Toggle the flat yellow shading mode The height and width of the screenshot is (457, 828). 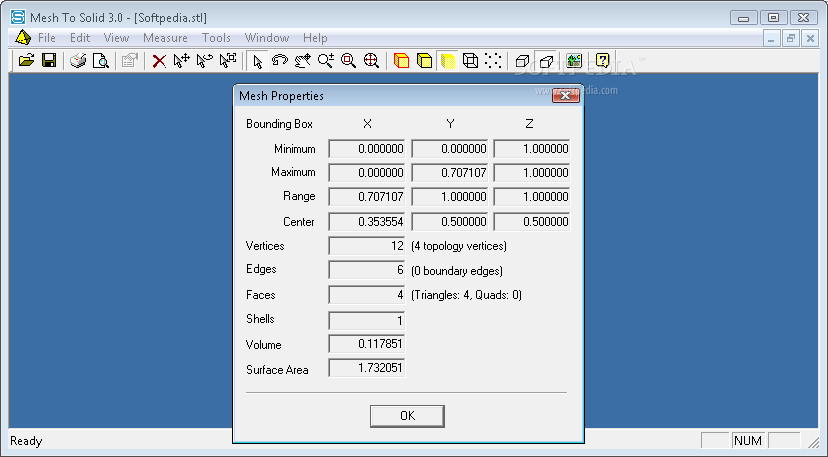(448, 61)
